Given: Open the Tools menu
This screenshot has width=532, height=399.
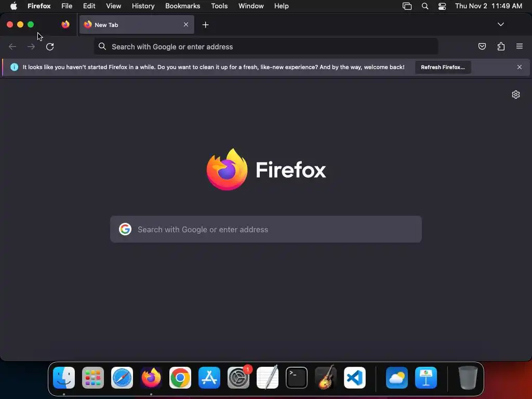Looking at the screenshot, I should [x=219, y=6].
